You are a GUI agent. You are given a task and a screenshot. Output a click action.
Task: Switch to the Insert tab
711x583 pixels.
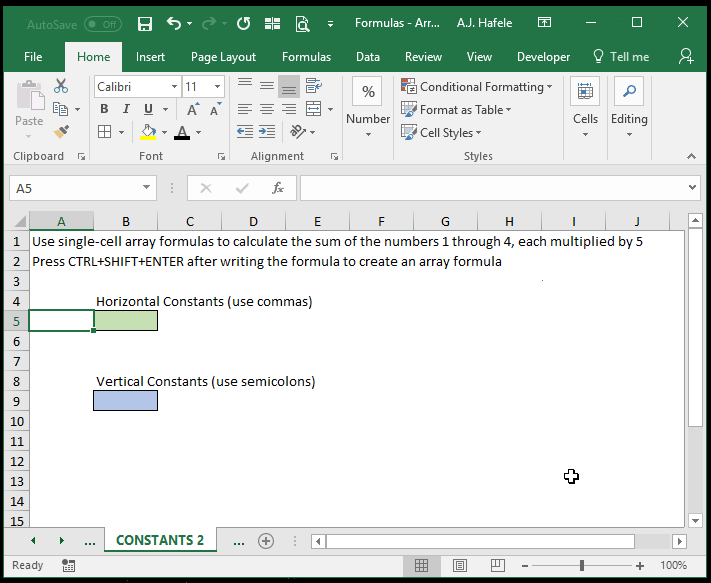pyautogui.click(x=150, y=57)
